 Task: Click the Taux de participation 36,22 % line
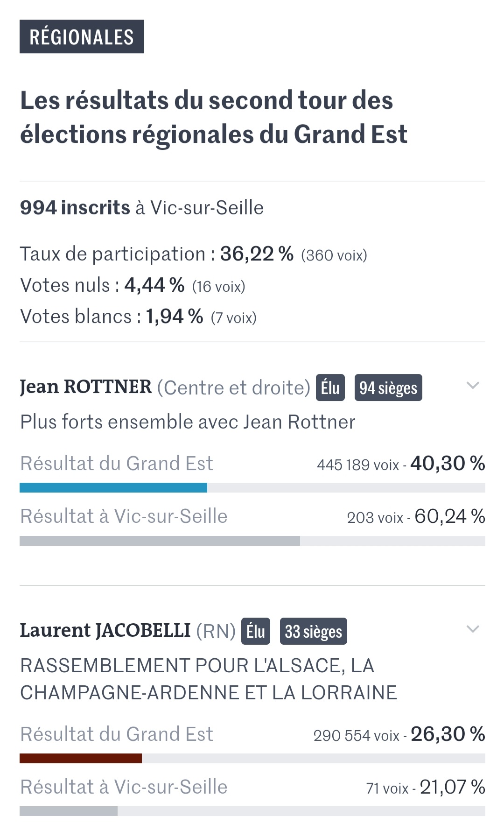click(x=194, y=254)
